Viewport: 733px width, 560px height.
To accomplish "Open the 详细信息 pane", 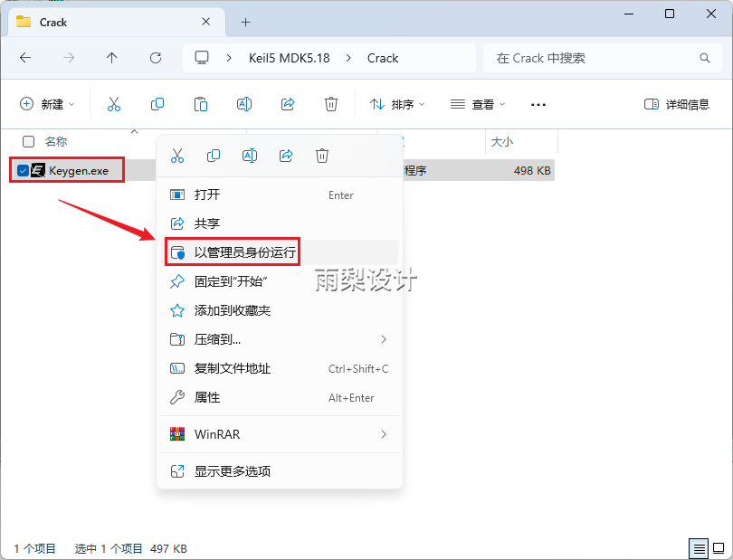I will pos(675,104).
